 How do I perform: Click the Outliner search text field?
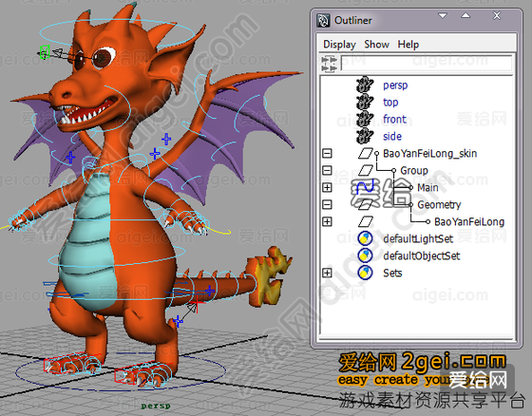coord(427,63)
